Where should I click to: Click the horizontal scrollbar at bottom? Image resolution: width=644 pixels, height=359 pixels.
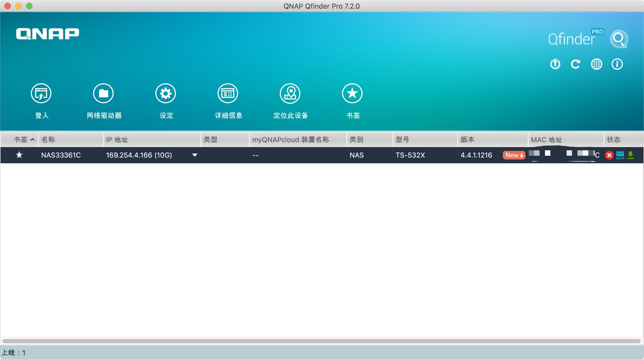click(321, 341)
